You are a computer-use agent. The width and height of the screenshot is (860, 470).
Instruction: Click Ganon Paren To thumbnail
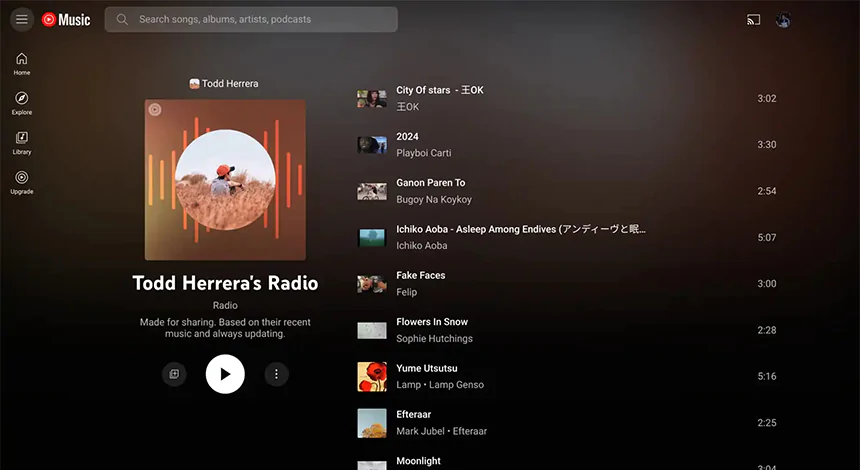click(372, 191)
